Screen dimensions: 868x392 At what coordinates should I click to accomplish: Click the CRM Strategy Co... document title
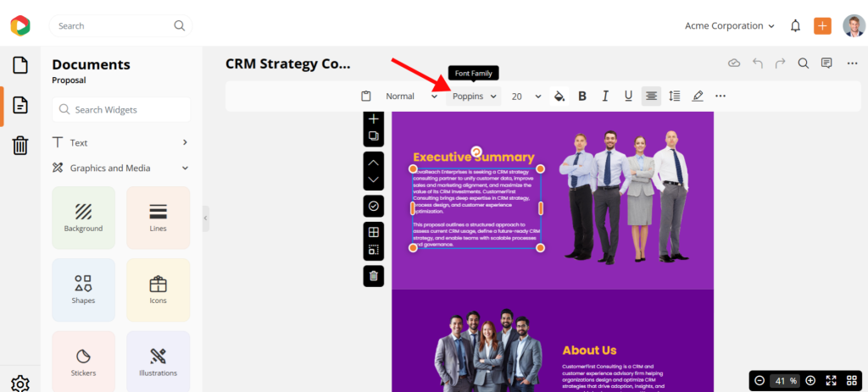pyautogui.click(x=288, y=64)
